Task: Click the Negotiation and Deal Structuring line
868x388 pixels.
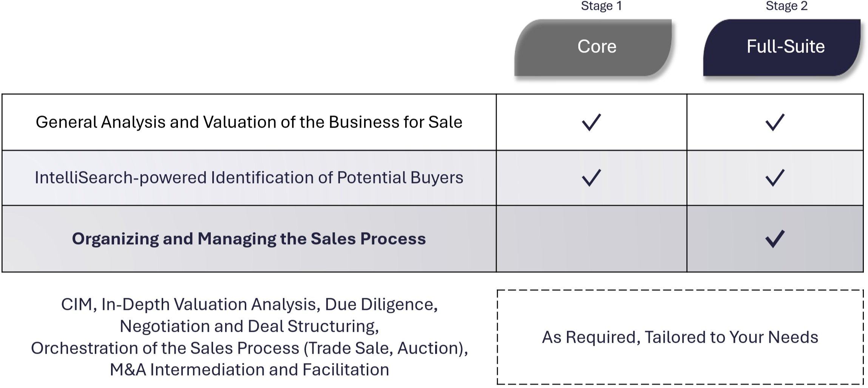Action: [x=249, y=326]
